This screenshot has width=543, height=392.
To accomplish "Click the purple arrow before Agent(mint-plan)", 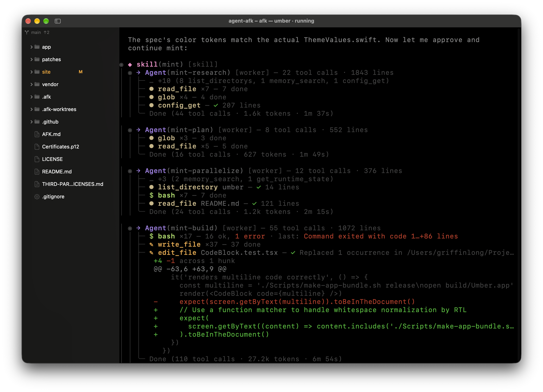I will (138, 130).
